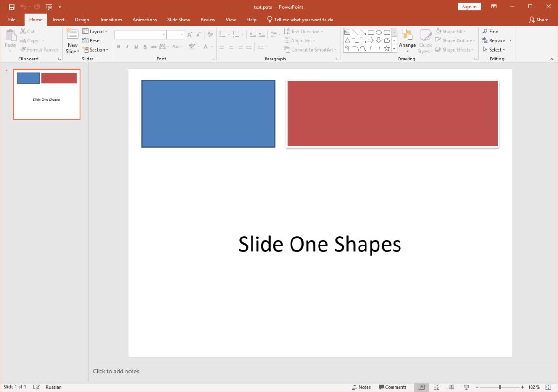
Task: Click the 102 % zoom level
Action: point(534,387)
